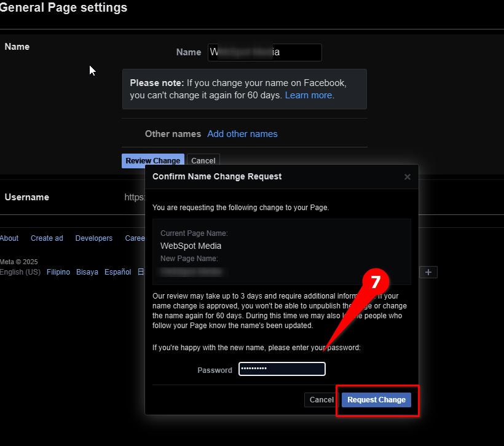504x446 pixels.
Task: Click the Confirm Name Change Request title
Action: point(217,177)
